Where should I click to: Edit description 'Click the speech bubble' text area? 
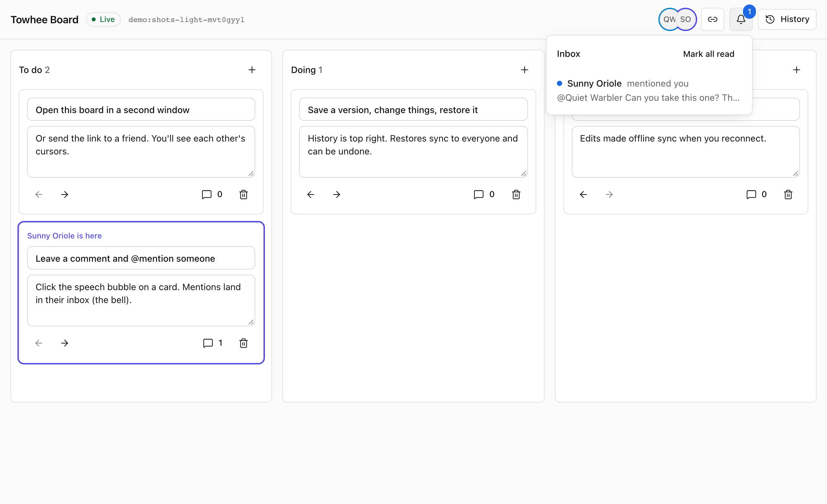point(141,301)
